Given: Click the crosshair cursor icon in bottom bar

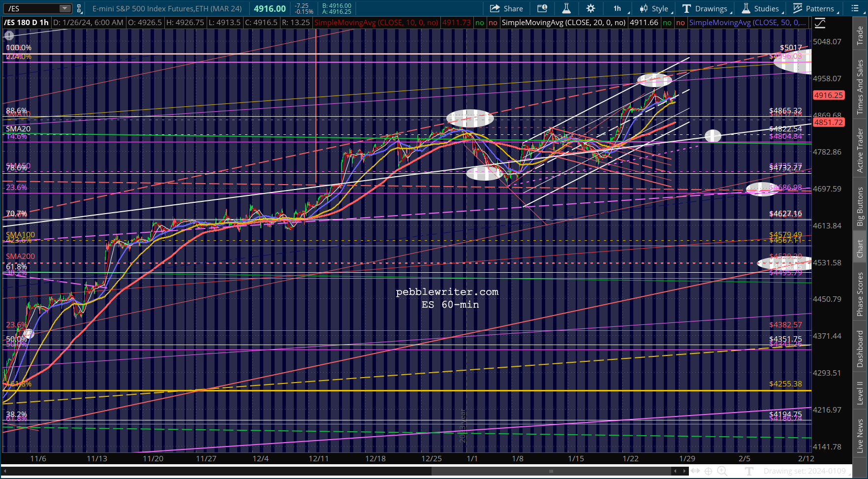Looking at the screenshot, I should click(709, 471).
